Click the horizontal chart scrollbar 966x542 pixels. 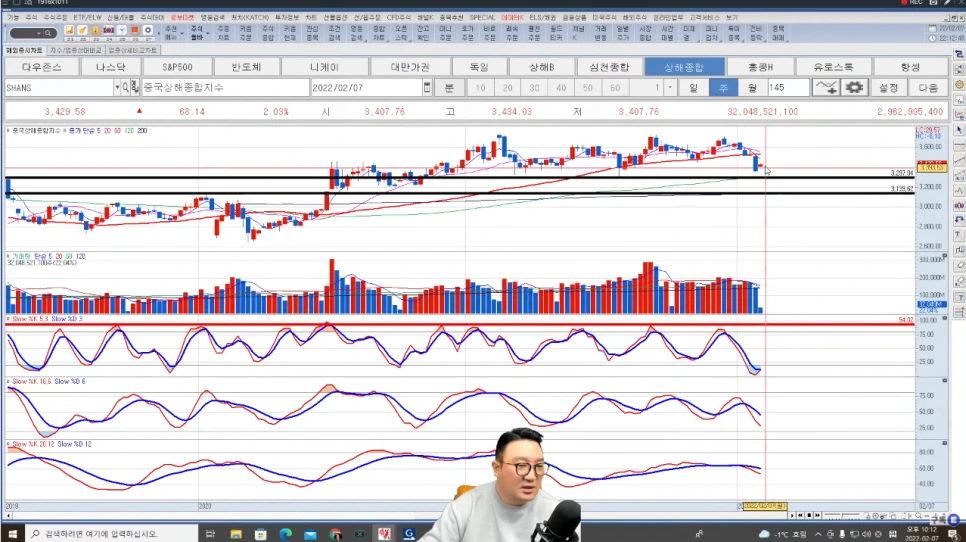(x=394, y=516)
